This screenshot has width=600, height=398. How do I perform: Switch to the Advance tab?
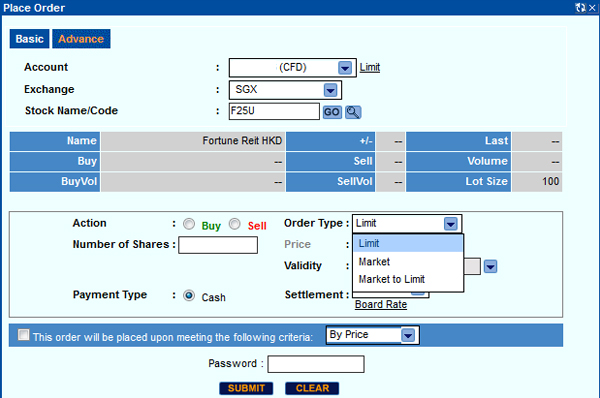(81, 39)
